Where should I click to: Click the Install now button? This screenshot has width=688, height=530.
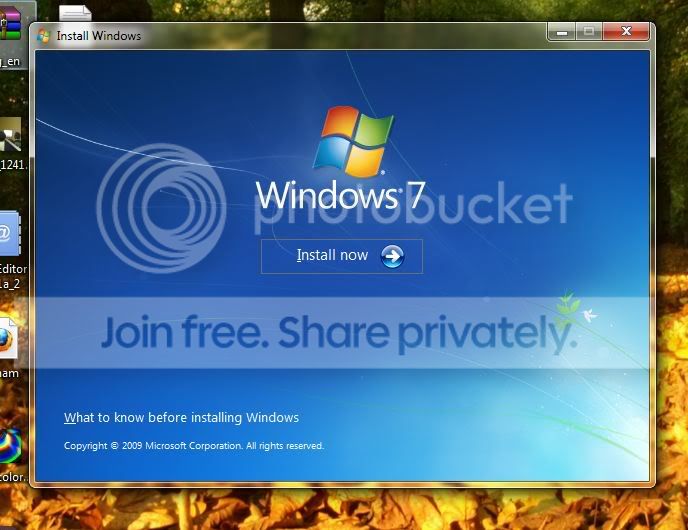pyautogui.click(x=342, y=256)
